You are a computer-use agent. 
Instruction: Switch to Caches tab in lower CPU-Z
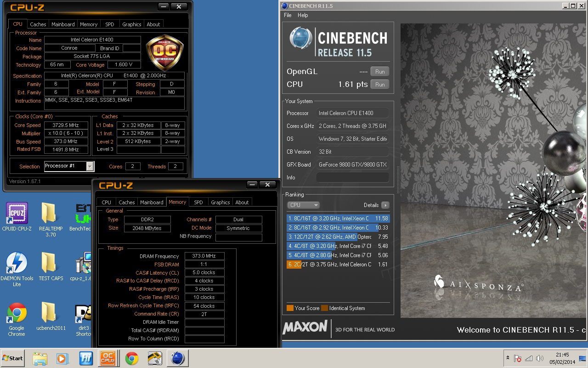click(127, 202)
